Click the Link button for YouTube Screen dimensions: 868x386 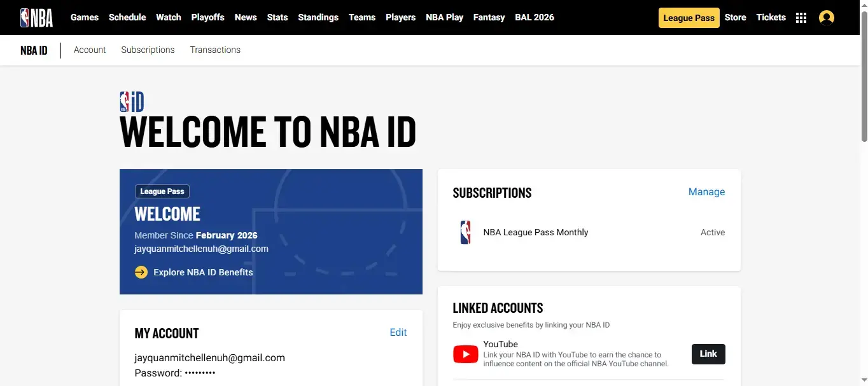708,354
